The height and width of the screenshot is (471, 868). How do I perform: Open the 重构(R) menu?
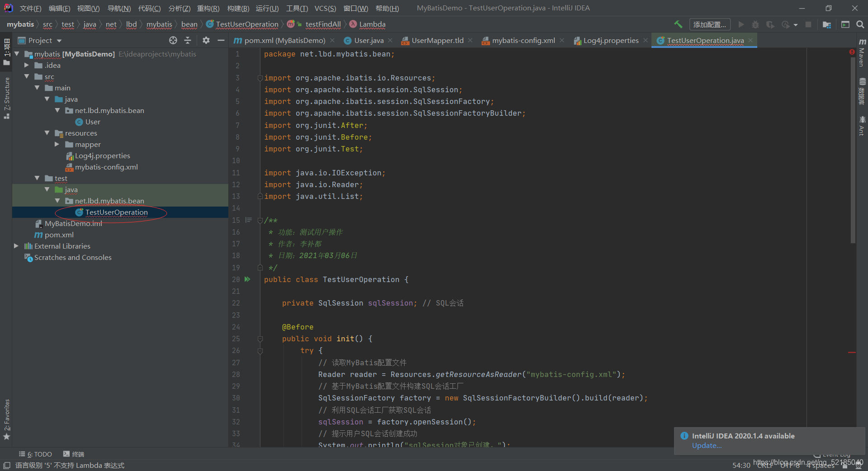click(x=208, y=8)
